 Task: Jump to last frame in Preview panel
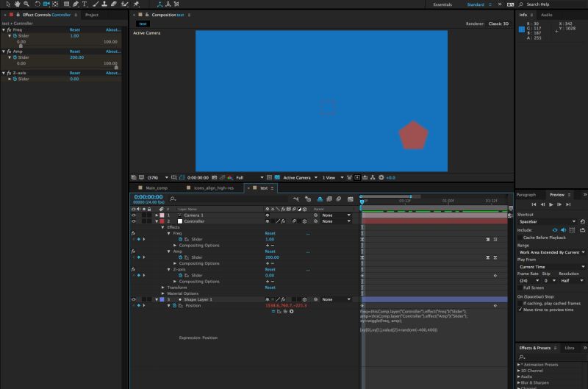tap(568, 204)
